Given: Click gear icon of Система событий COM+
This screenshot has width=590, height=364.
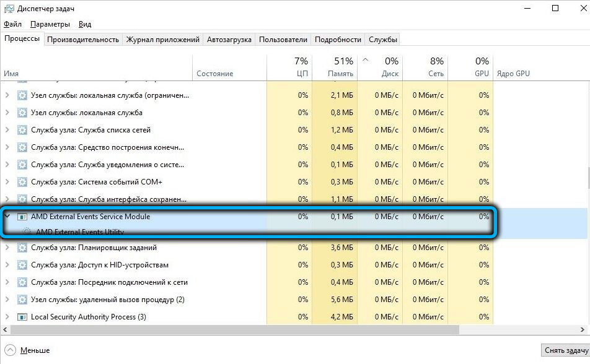Looking at the screenshot, I should click(22, 181).
